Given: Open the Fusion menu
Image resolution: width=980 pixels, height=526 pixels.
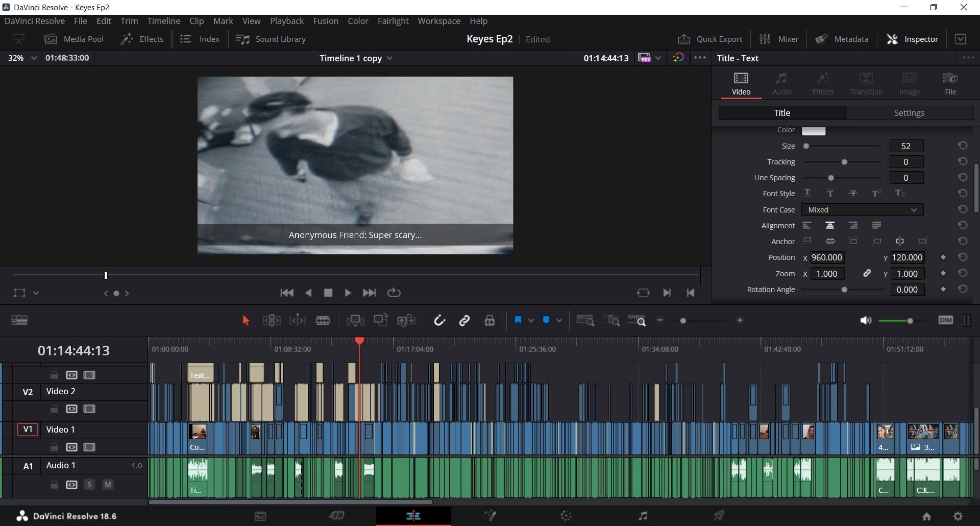Looking at the screenshot, I should [x=326, y=21].
